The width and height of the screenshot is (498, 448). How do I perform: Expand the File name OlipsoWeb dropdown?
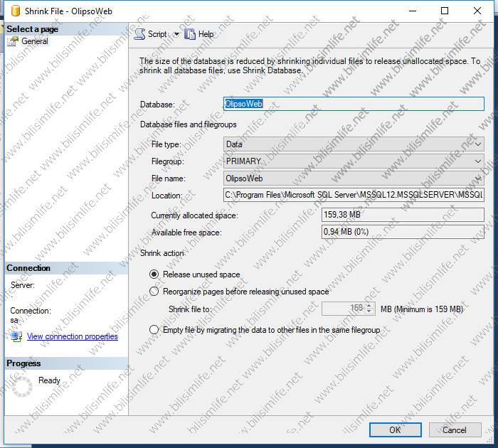tap(477, 178)
